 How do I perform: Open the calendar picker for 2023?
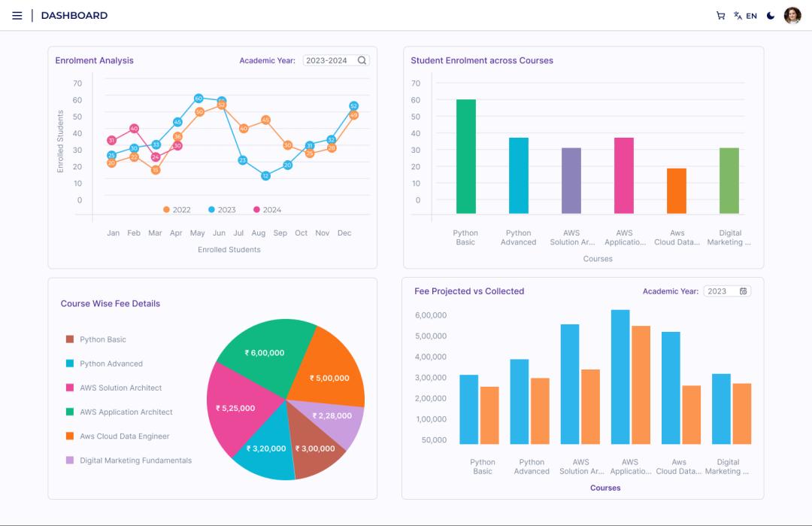tap(744, 290)
